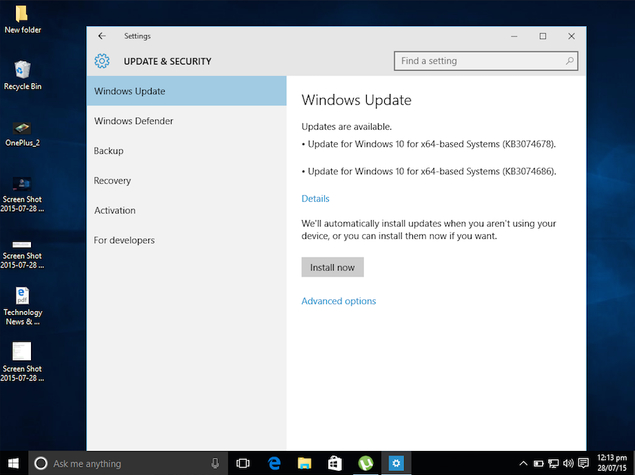635x475 pixels.
Task: Open uTorrent from the taskbar
Action: pyautogui.click(x=365, y=463)
